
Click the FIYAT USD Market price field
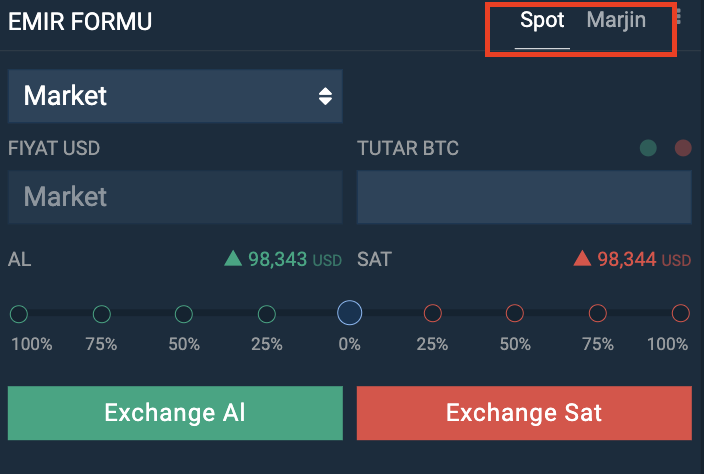coord(175,197)
